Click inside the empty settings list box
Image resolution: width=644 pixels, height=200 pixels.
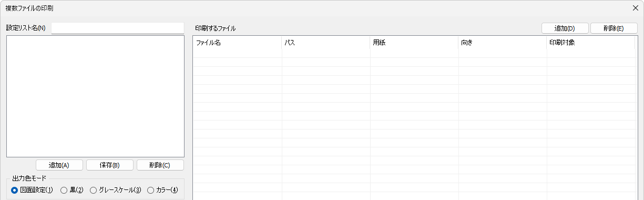point(95,96)
